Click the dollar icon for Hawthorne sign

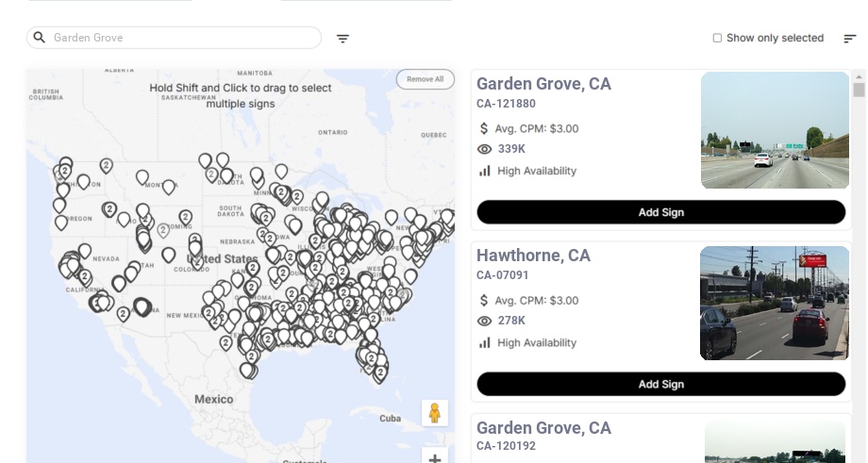484,300
